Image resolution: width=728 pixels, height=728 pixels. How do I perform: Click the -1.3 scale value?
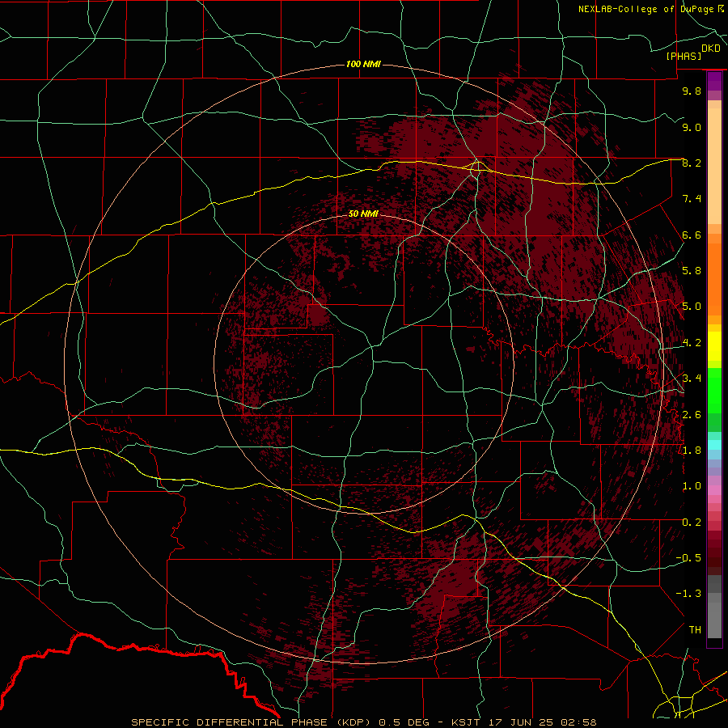pos(689,594)
